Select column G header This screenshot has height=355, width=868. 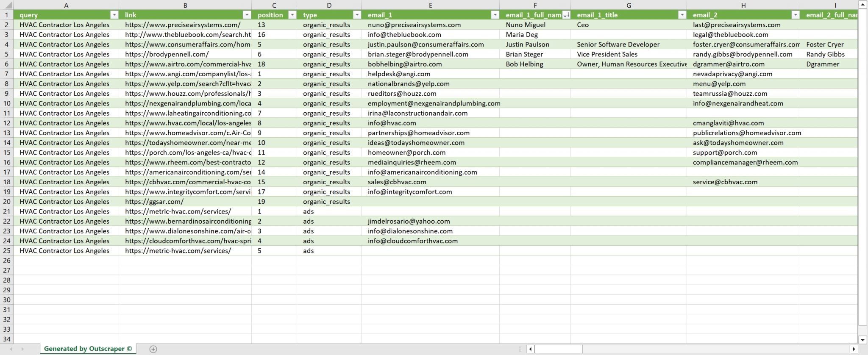[x=629, y=5]
